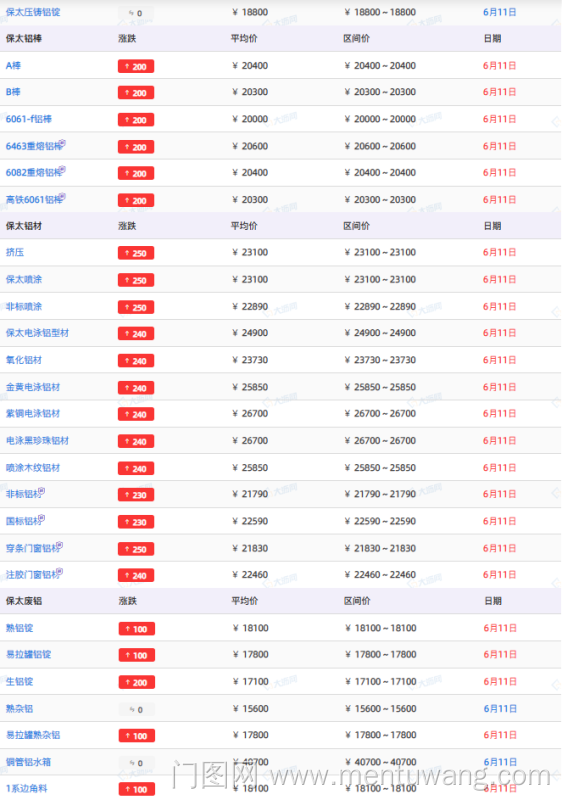Open the 6061-f铝棒 link
The height and width of the screenshot is (800, 562).
click(x=29, y=119)
